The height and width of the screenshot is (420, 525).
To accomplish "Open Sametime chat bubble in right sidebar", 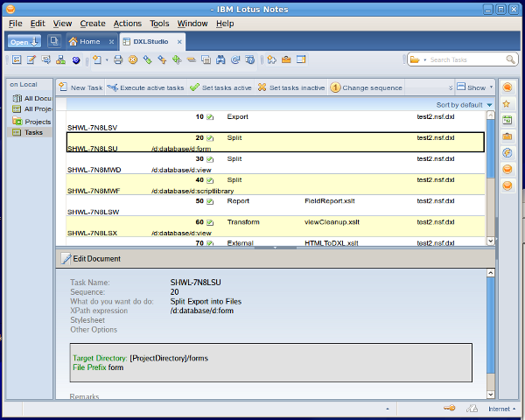I will (x=507, y=87).
